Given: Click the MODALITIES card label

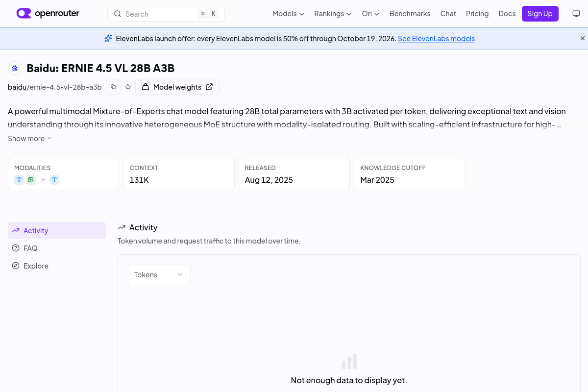Looking at the screenshot, I should [32, 168].
